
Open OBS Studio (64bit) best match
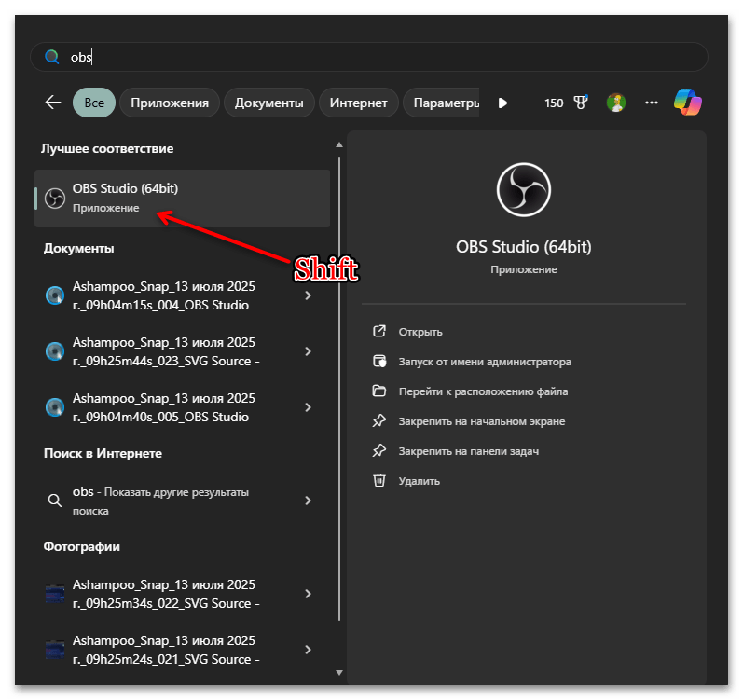click(183, 199)
